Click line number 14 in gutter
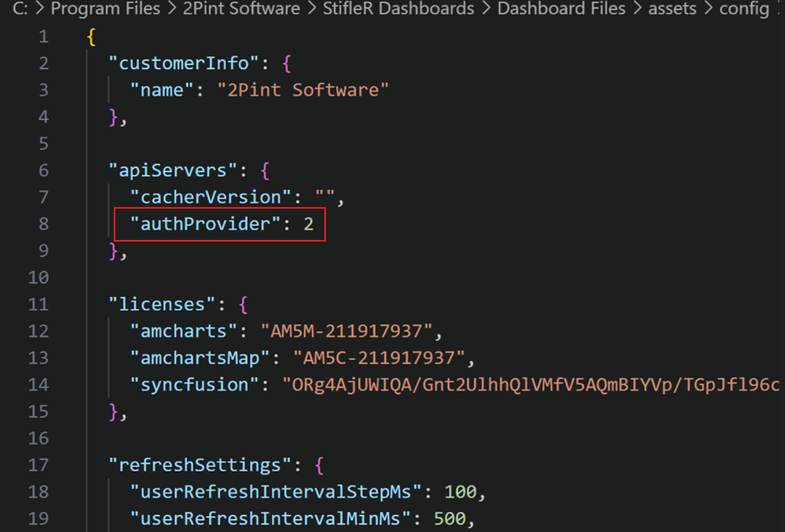 [39, 384]
